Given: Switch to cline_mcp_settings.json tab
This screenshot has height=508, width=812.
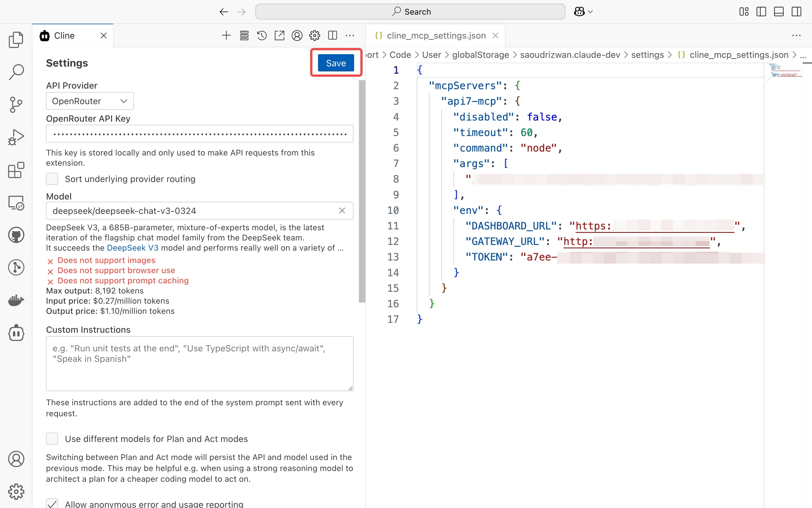Looking at the screenshot, I should tap(436, 36).
